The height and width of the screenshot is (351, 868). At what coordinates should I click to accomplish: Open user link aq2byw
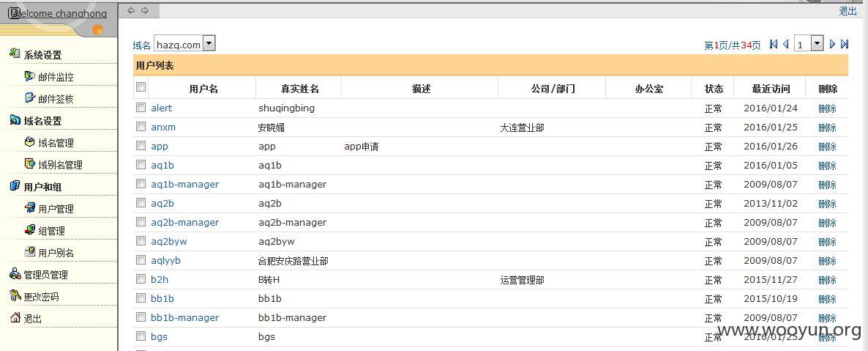[169, 241]
